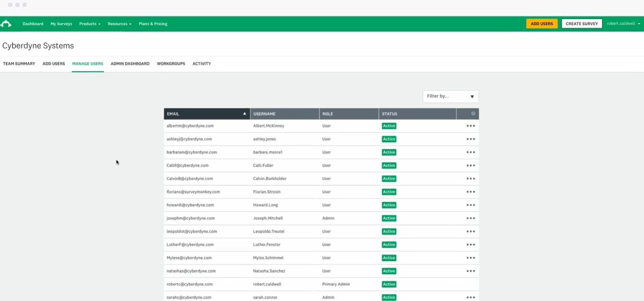
Task: Open the ellipsis menu for Albert.McKinney
Action: click(x=470, y=125)
